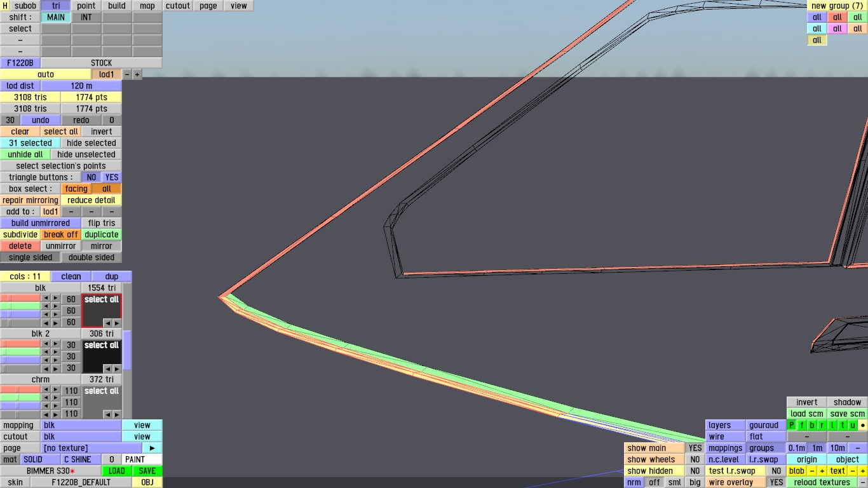Toggle layer P button
This screenshot has height=488, width=868.
click(x=792, y=425)
